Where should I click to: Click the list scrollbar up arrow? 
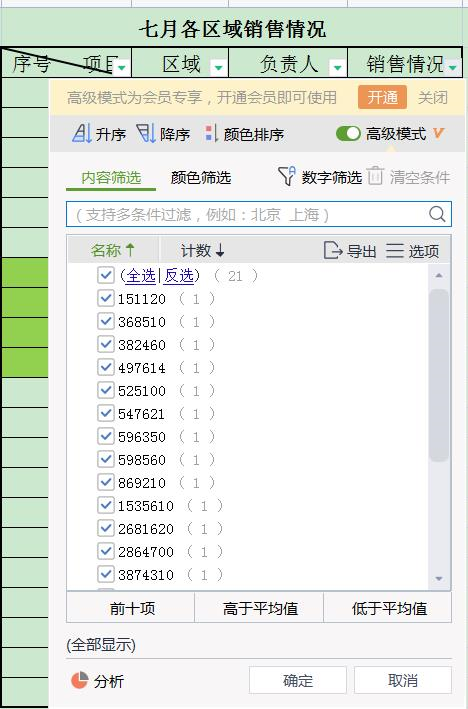(439, 275)
